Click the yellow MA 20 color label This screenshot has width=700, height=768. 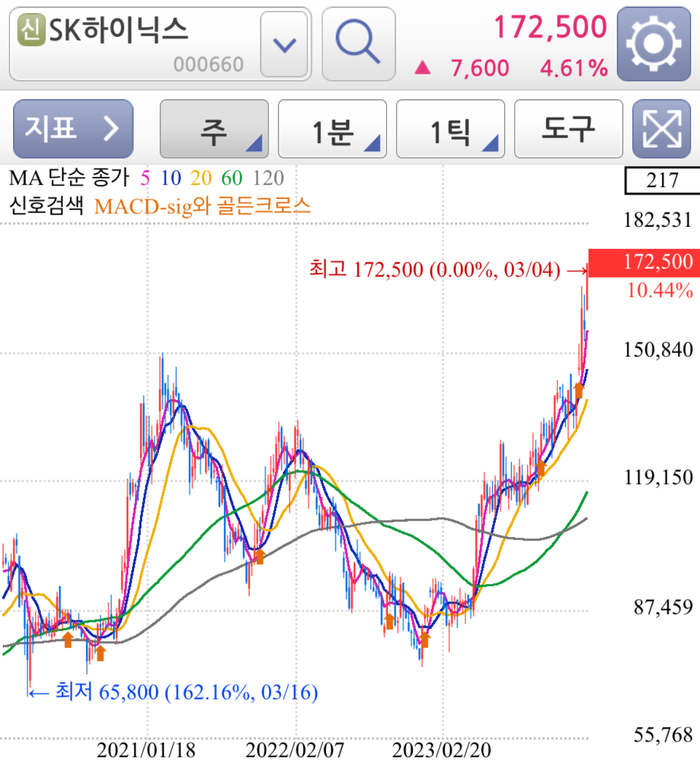pos(201,177)
